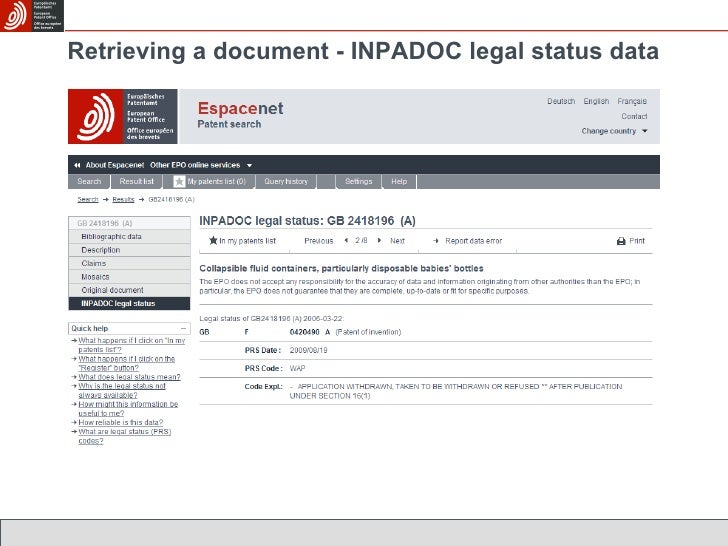Open help: How reliable is this data?

[x=121, y=422]
